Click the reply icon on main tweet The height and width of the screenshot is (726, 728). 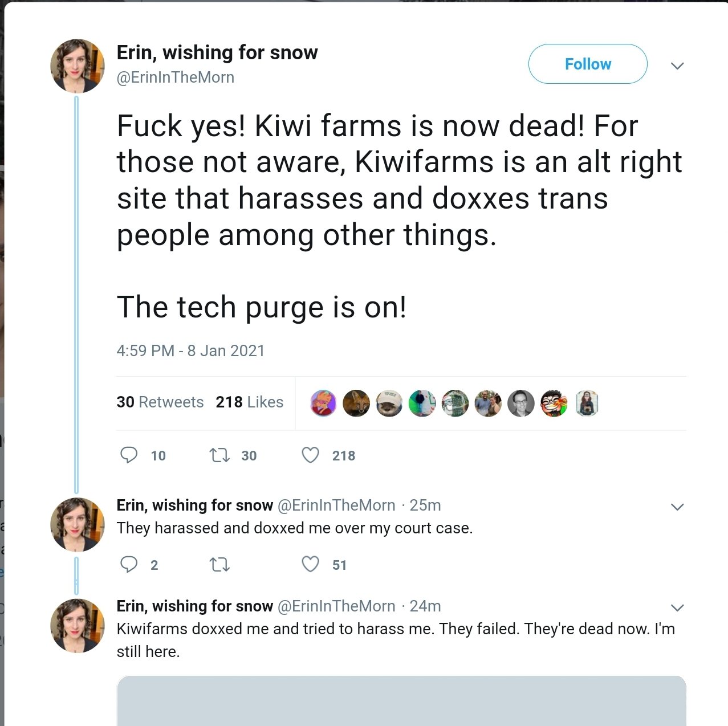click(x=129, y=455)
